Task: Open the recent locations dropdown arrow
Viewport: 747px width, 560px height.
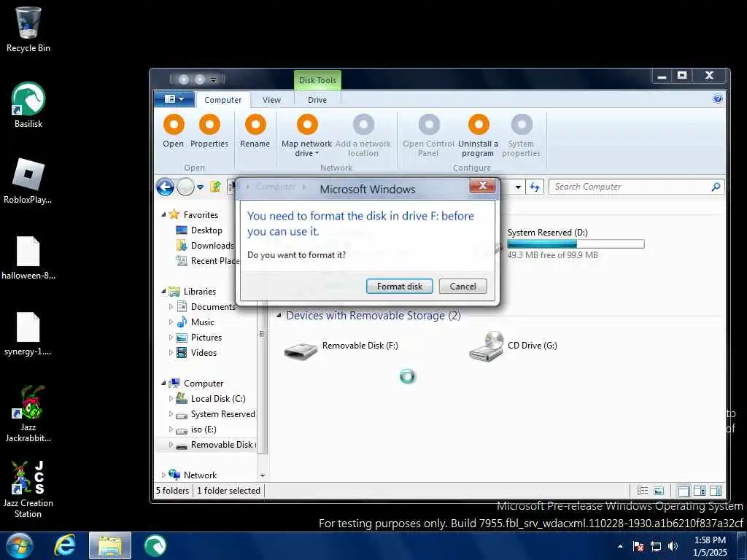Action: tap(200, 187)
